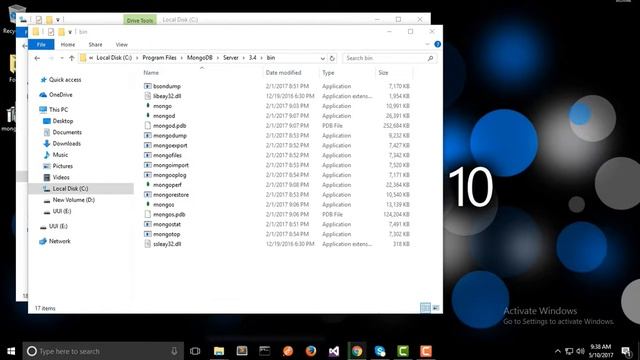This screenshot has height=360, width=640.
Task: Click Program Files in address breadcrumb
Action: [x=159, y=58]
